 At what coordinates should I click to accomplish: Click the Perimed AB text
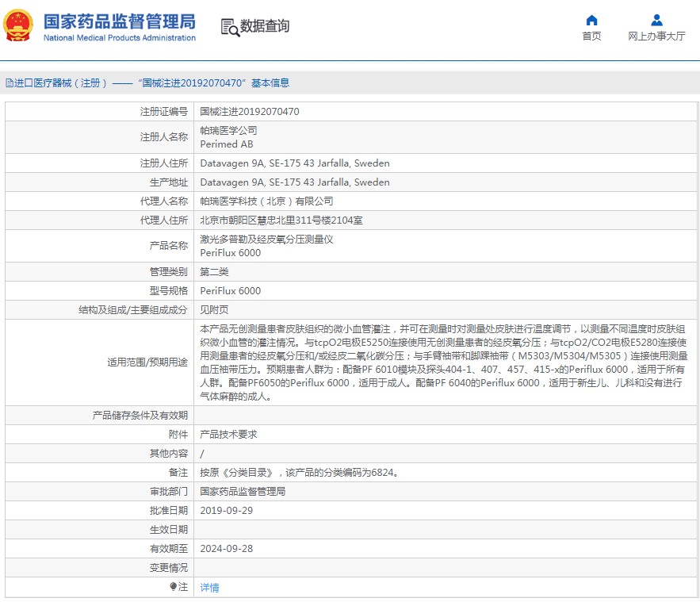[x=227, y=144]
